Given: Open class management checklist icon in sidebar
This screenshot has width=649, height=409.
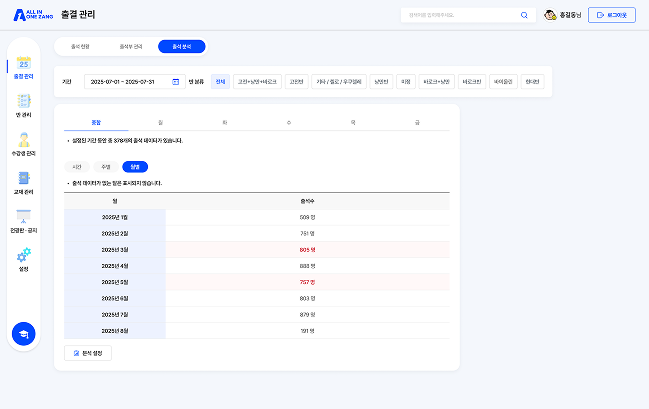Looking at the screenshot, I should [24, 101].
